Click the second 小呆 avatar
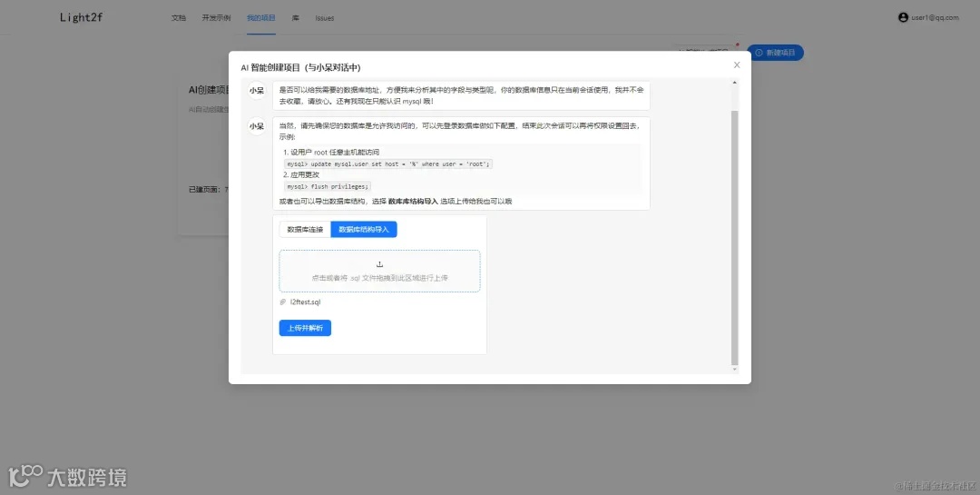Screen dimensions: 980x495 (x=256, y=126)
